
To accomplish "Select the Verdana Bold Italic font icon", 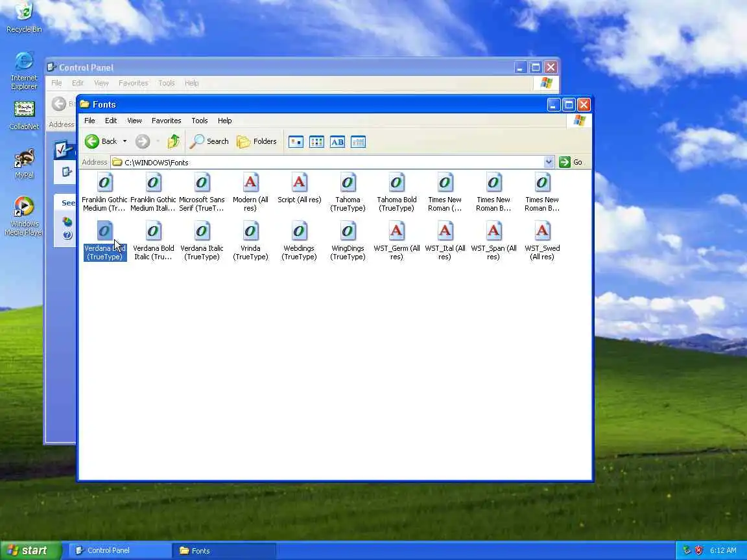I will tap(154, 231).
